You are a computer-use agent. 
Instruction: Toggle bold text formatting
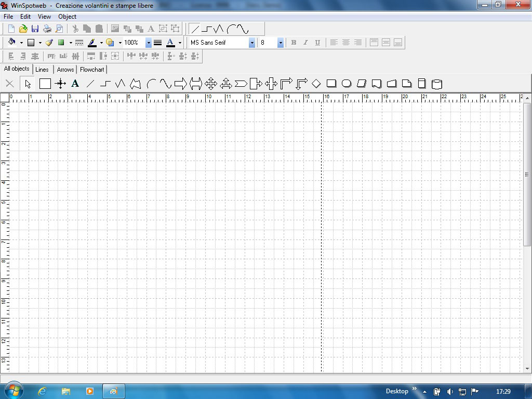click(x=294, y=43)
